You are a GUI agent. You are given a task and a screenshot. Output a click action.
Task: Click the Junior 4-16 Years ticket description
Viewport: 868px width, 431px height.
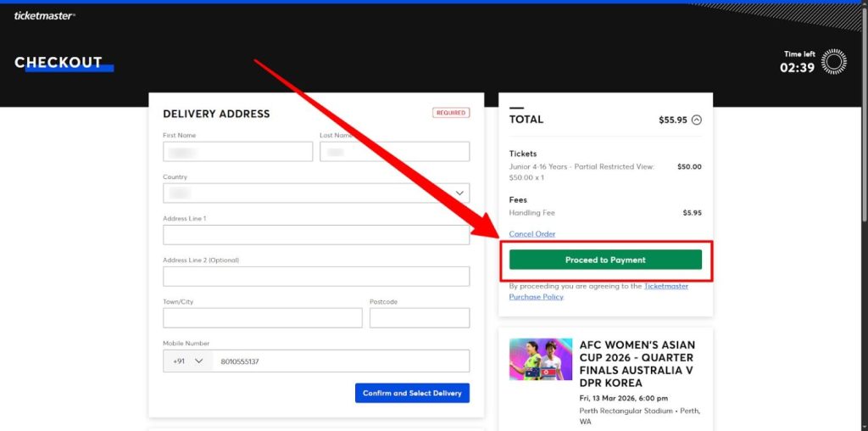click(581, 171)
